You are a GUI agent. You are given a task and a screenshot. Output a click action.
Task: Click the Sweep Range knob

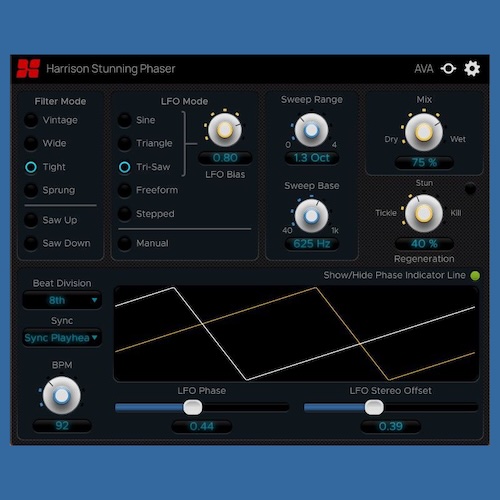[311, 130]
